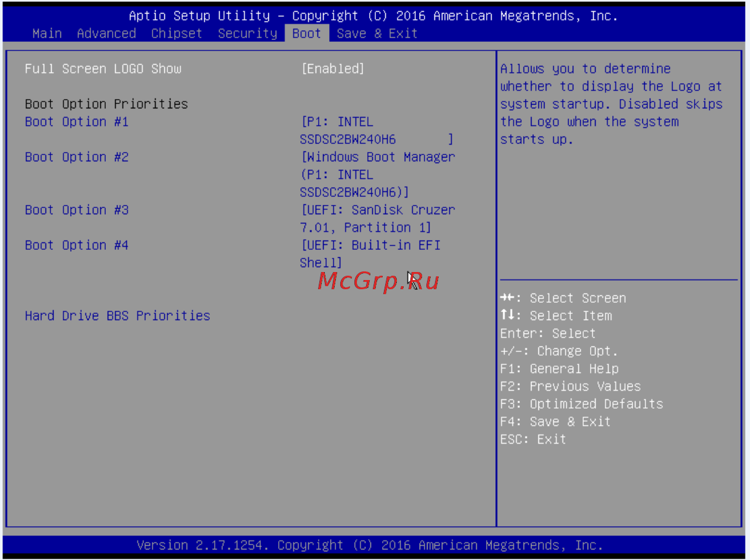
Task: Select the Boot tab
Action: coord(306,33)
